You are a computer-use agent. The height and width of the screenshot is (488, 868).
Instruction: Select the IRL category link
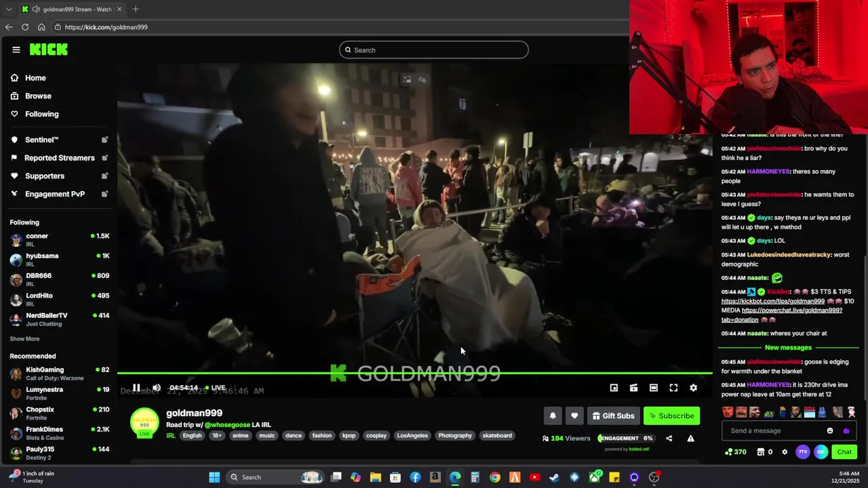[171, 435]
